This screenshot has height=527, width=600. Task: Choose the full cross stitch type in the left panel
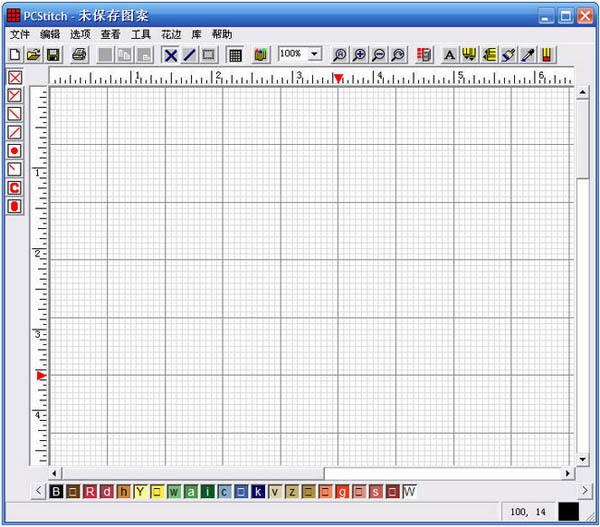pyautogui.click(x=15, y=77)
